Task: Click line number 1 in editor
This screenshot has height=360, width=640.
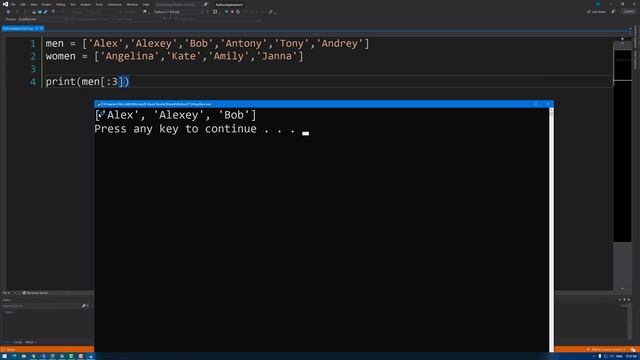Action: (33, 43)
